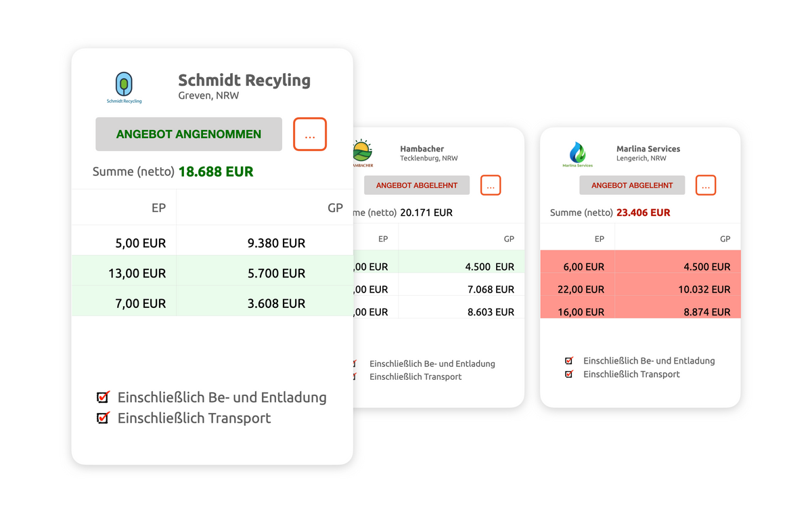812x528 pixels.
Task: Toggle Schmidt's Einschließlich Be- und Entladung checkbox
Action: pyautogui.click(x=103, y=397)
